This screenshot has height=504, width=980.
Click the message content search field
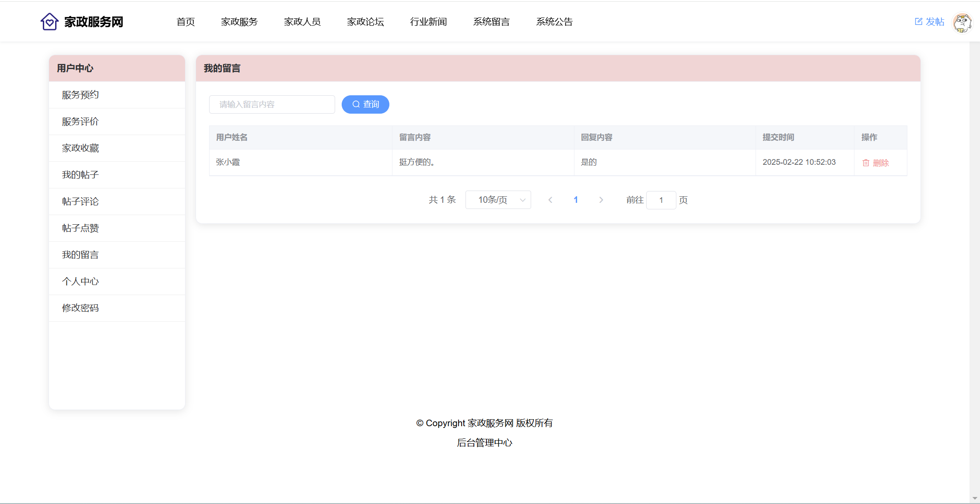[272, 104]
